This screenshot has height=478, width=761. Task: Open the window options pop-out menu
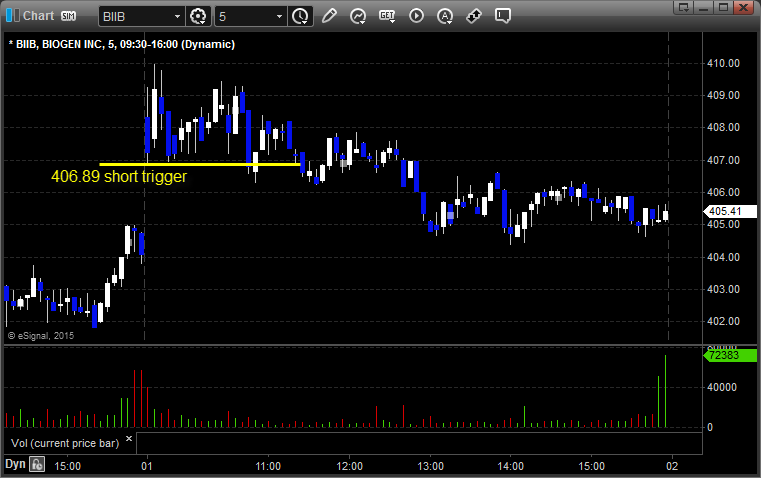(684, 7)
